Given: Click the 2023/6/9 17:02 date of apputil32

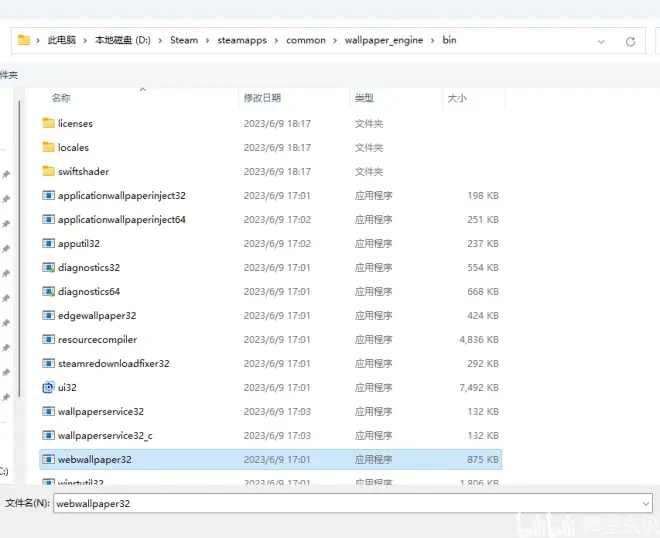Looking at the screenshot, I should coord(277,243).
